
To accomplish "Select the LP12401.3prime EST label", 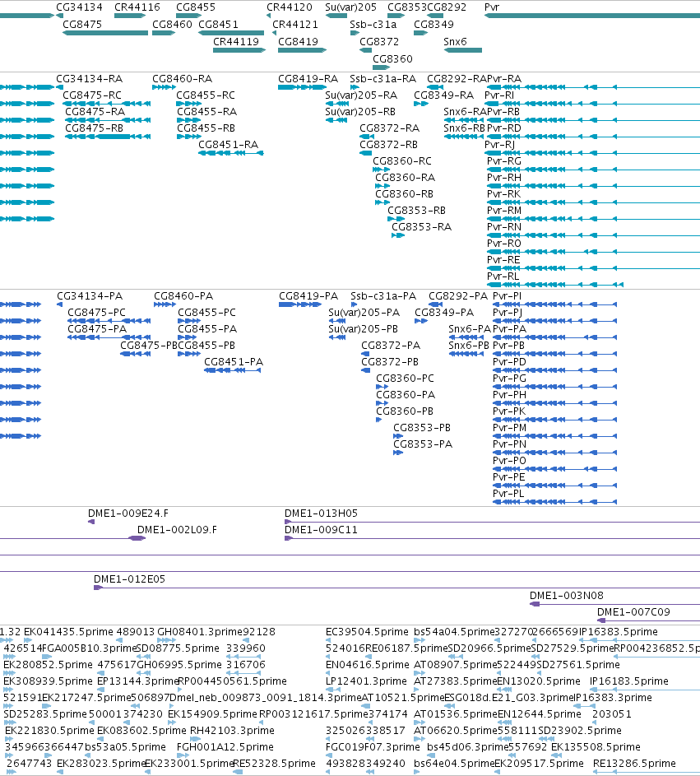I will pyautogui.click(x=366, y=681).
